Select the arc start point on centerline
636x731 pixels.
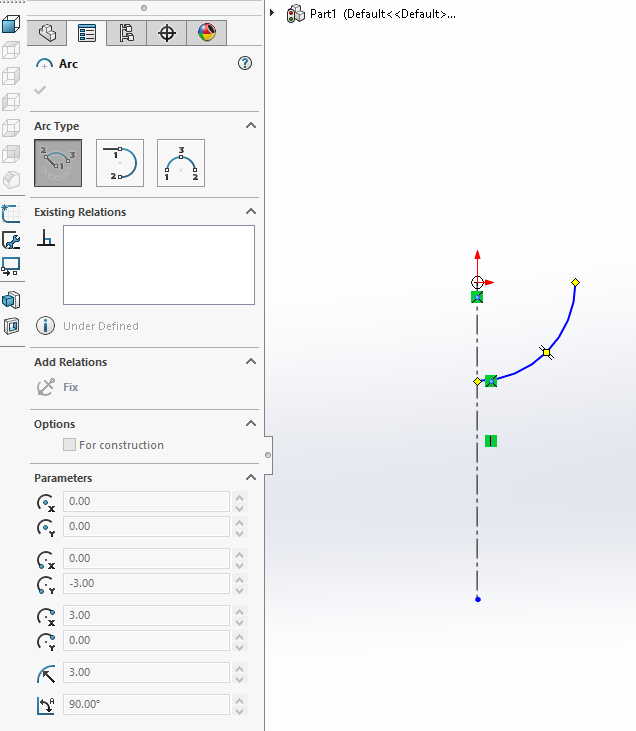(x=477, y=381)
